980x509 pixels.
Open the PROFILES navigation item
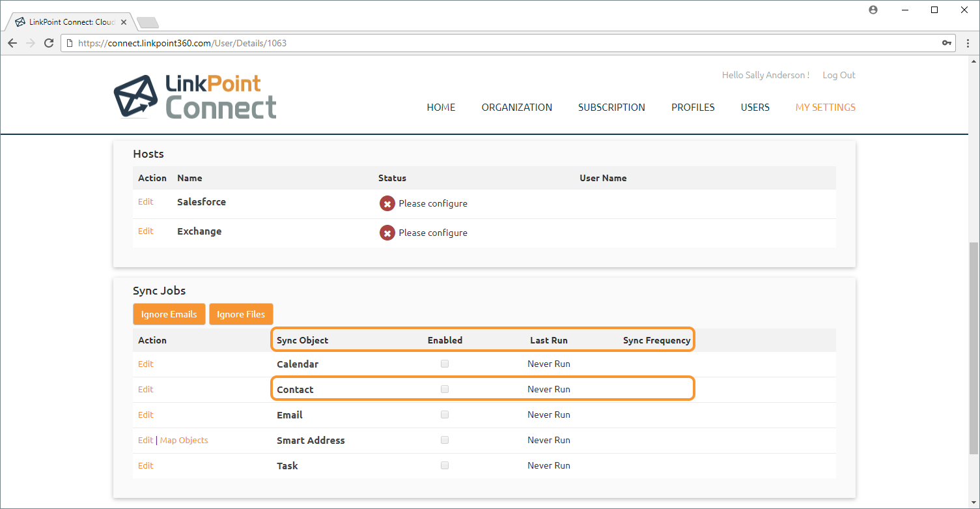coord(693,108)
